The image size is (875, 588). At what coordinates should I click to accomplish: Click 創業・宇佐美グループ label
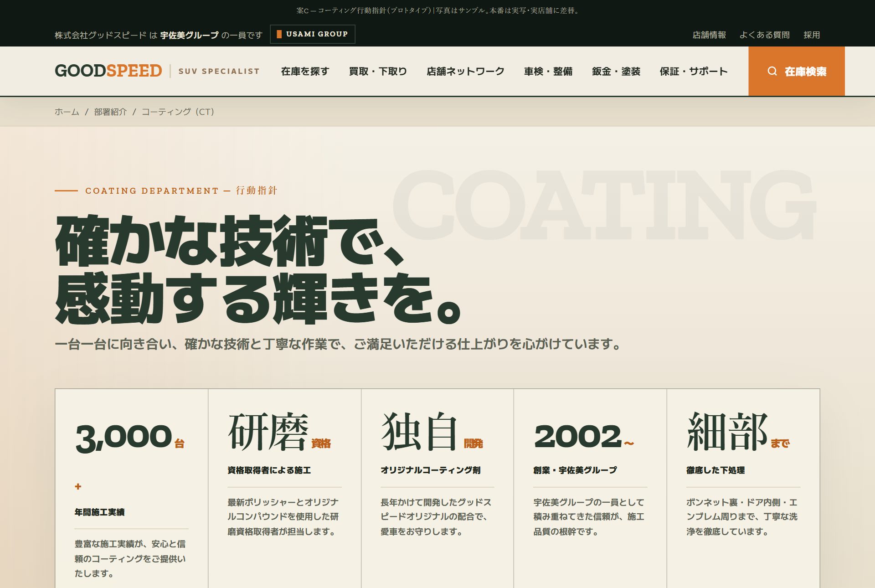(x=575, y=470)
